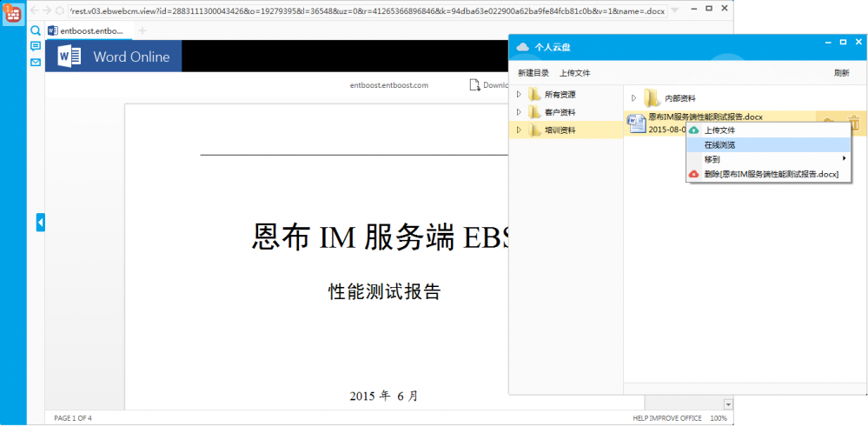Viewport: 868px width, 427px height.
Task: Select the 客户资料 tree item label
Action: (560, 112)
